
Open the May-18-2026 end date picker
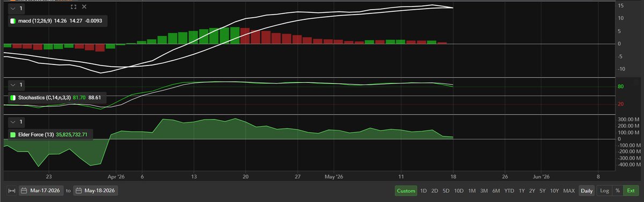[x=96, y=191]
